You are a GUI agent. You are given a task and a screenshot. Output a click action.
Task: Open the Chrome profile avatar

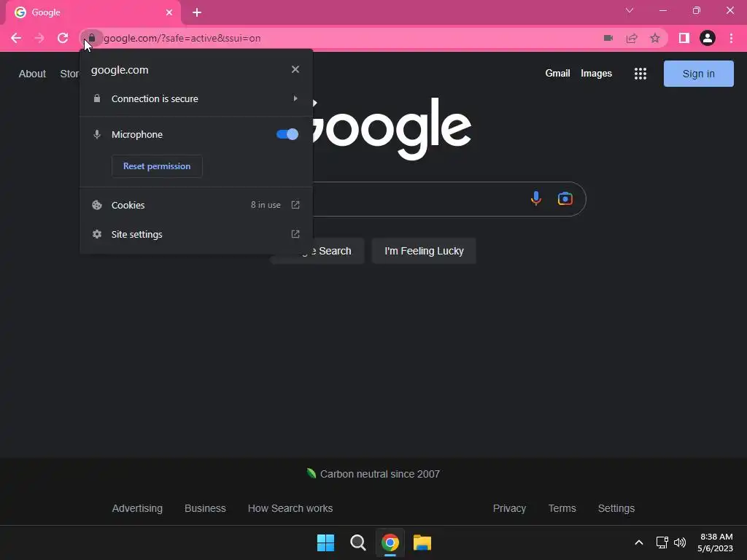pos(708,38)
